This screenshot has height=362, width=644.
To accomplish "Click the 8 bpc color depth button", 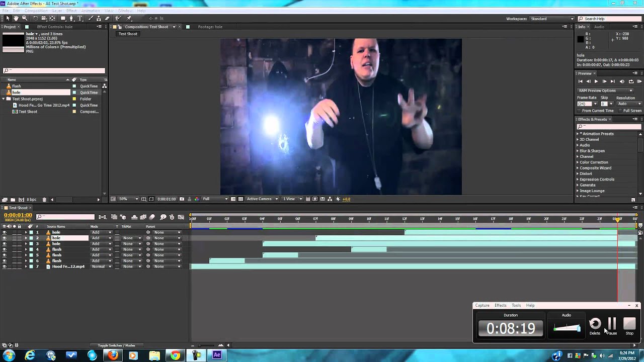I will coord(32,200).
